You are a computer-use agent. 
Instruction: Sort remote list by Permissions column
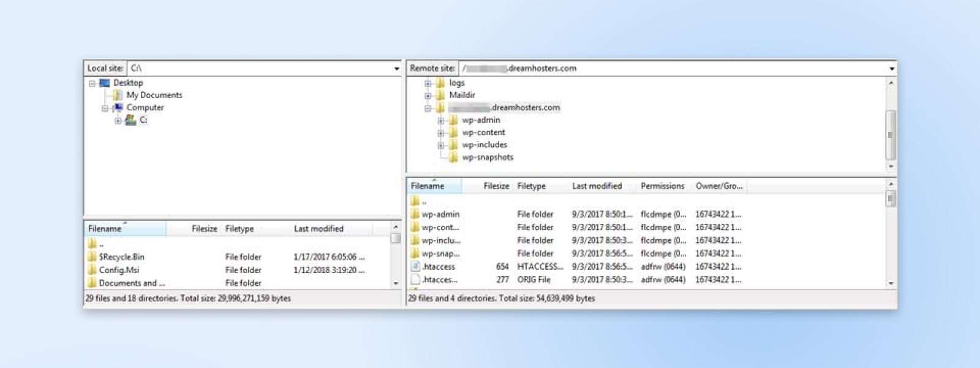tap(662, 186)
